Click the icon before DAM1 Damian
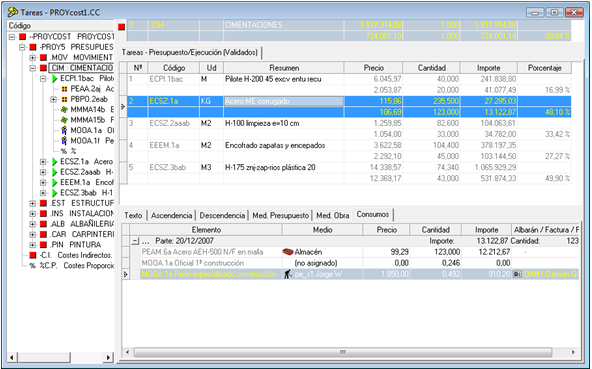Viewport: 592px width, 369px height. pyautogui.click(x=517, y=274)
